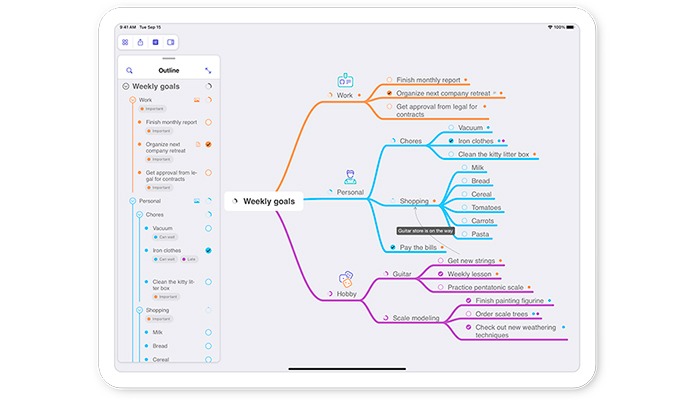
Task: Collapse the Work branch in outline
Action: tap(133, 100)
